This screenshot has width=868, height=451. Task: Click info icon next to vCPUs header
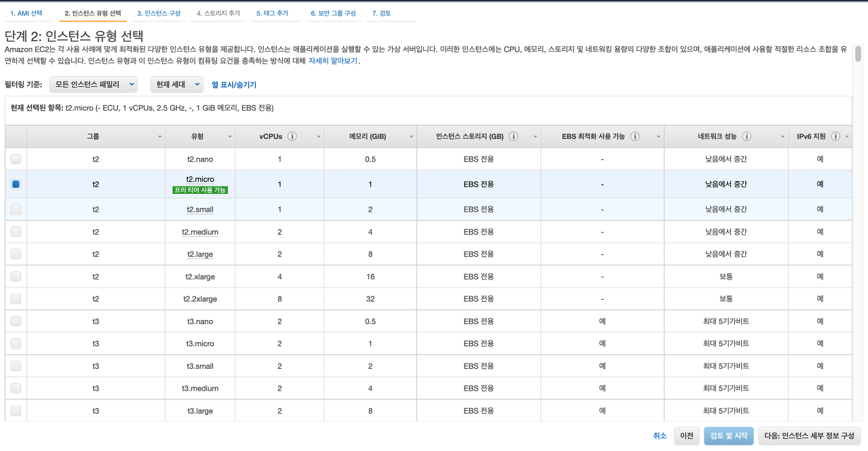[292, 136]
